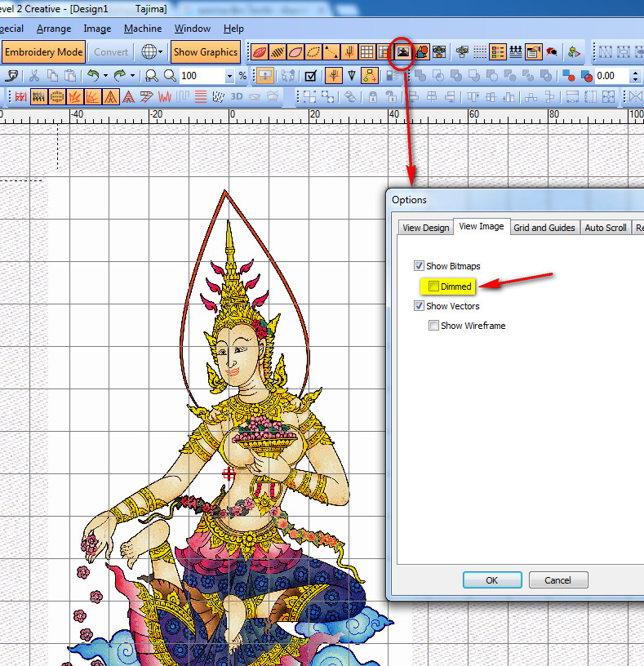This screenshot has height=666, width=644.
Task: Click the zoom value field showing 100
Action: click(202, 76)
